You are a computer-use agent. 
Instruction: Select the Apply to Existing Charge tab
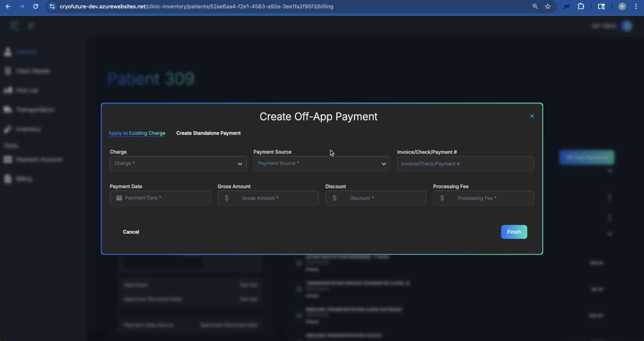(137, 133)
